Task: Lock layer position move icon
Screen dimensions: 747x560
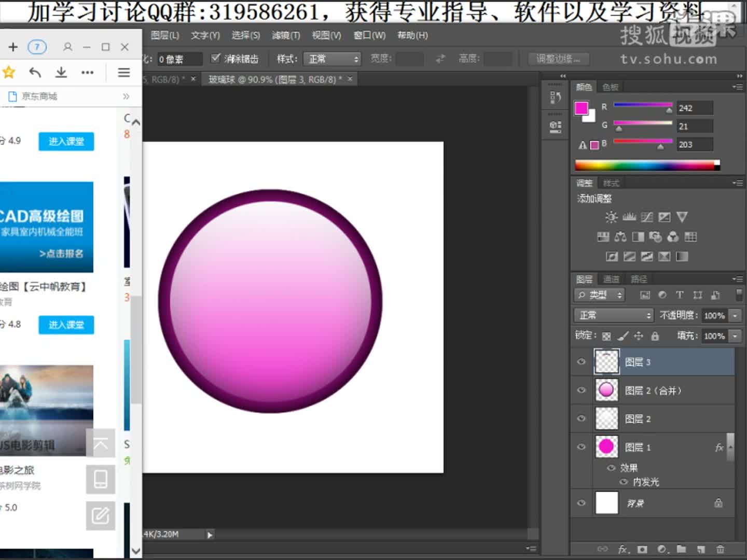Action: click(639, 336)
